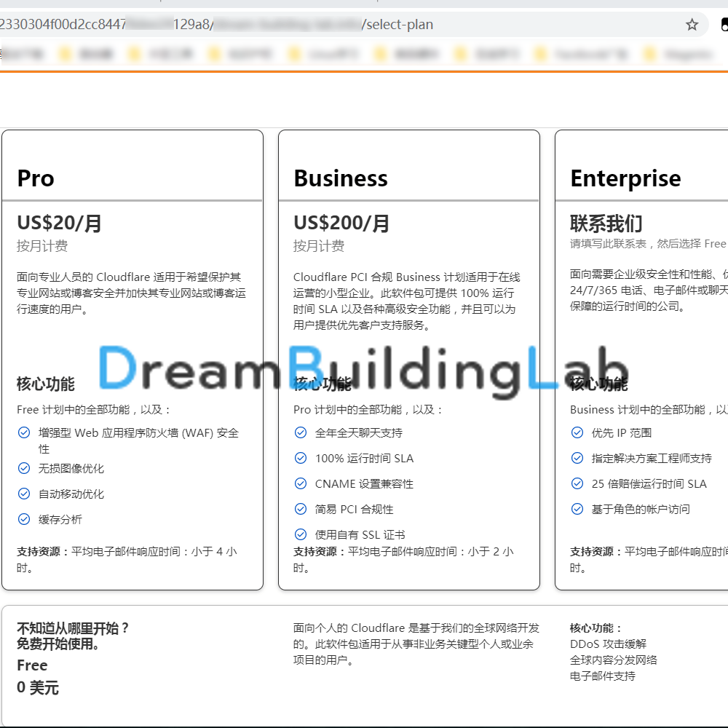728x728 pixels.
Task: Click the DDoS 攻击缓解 text
Action: [x=608, y=644]
